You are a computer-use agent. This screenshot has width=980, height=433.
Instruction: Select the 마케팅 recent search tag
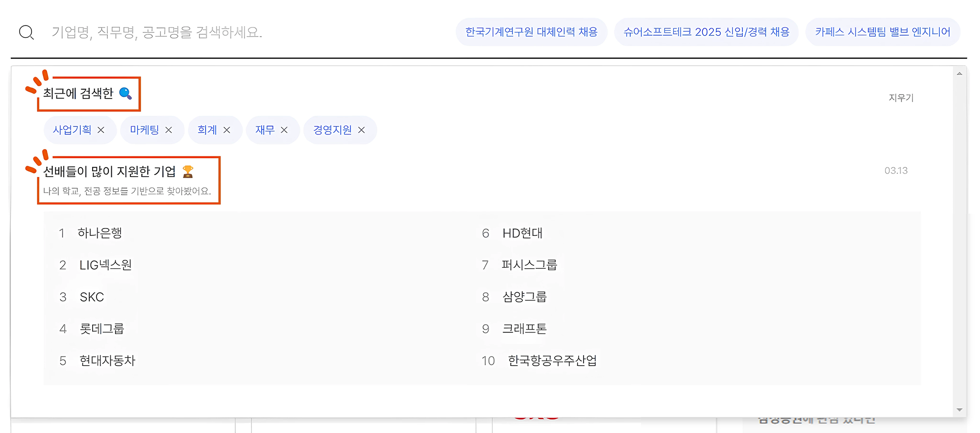tap(145, 130)
